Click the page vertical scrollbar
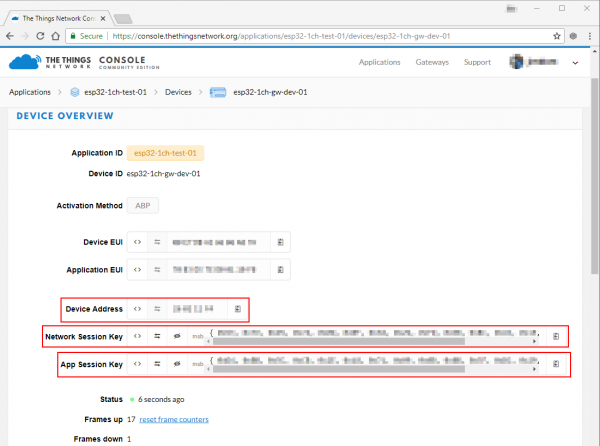This screenshot has height=446, width=600. pyautogui.click(x=594, y=176)
